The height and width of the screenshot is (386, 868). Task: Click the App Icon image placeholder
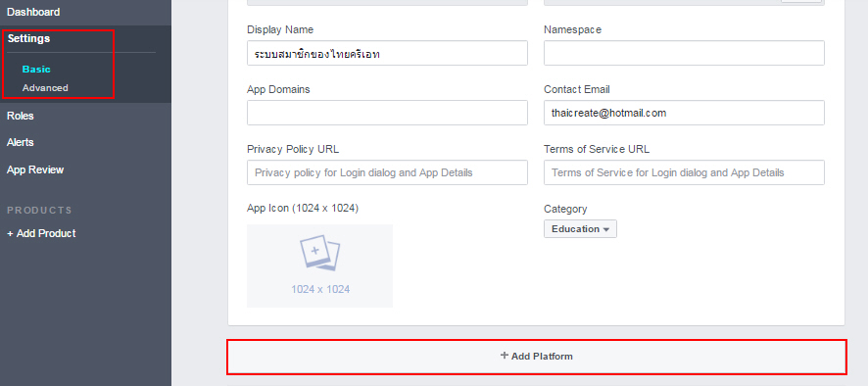[x=320, y=265]
